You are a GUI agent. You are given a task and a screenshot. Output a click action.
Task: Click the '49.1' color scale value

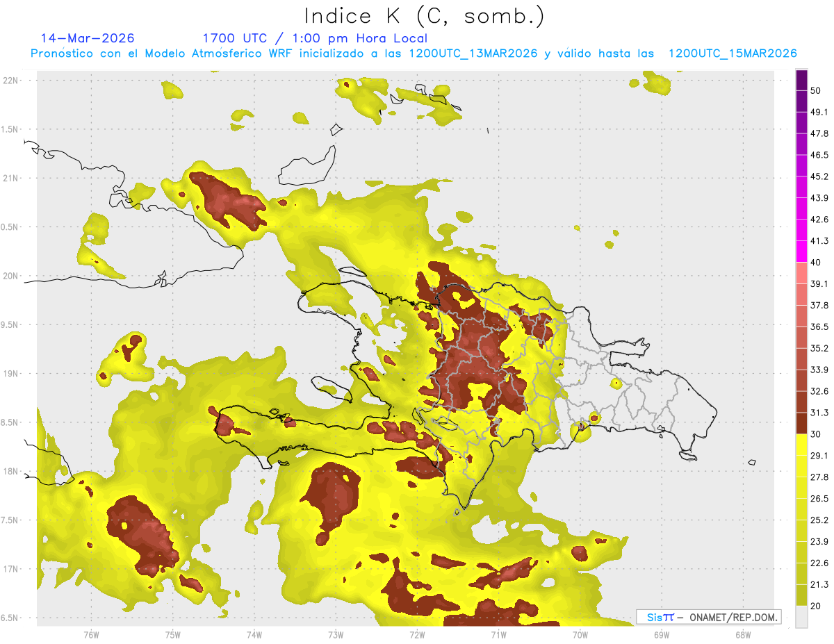[x=820, y=112]
